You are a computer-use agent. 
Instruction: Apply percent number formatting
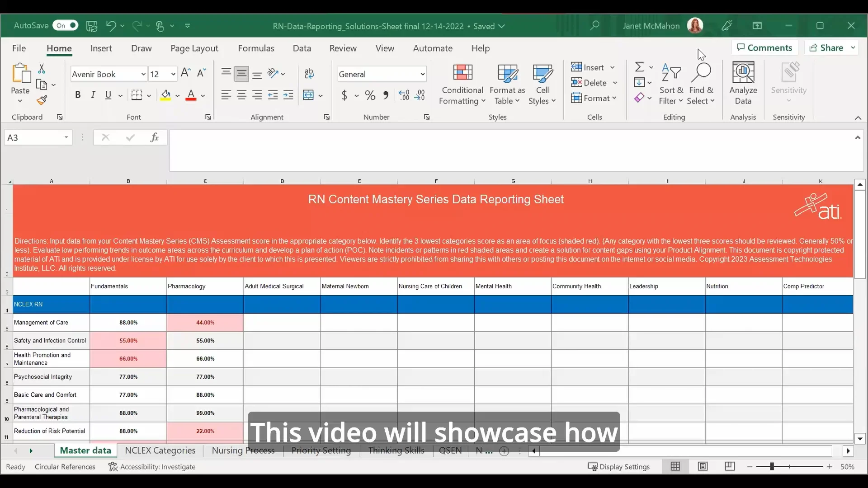pyautogui.click(x=370, y=95)
